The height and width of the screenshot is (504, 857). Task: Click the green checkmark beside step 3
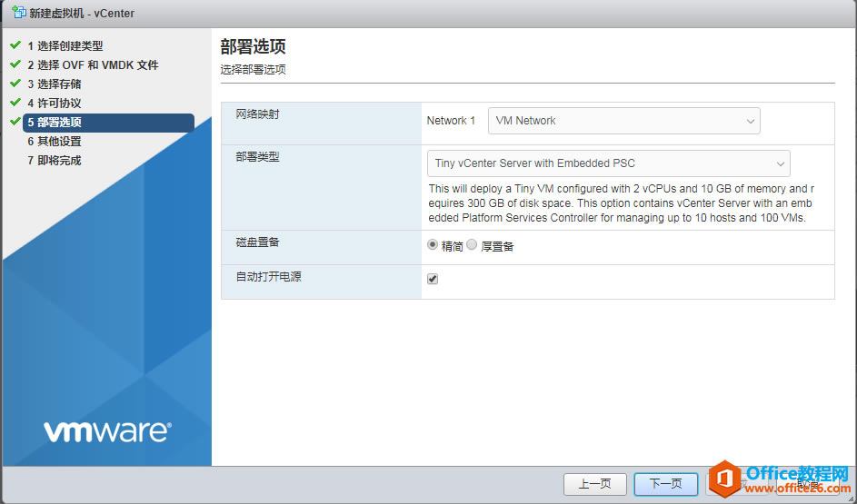pos(15,84)
